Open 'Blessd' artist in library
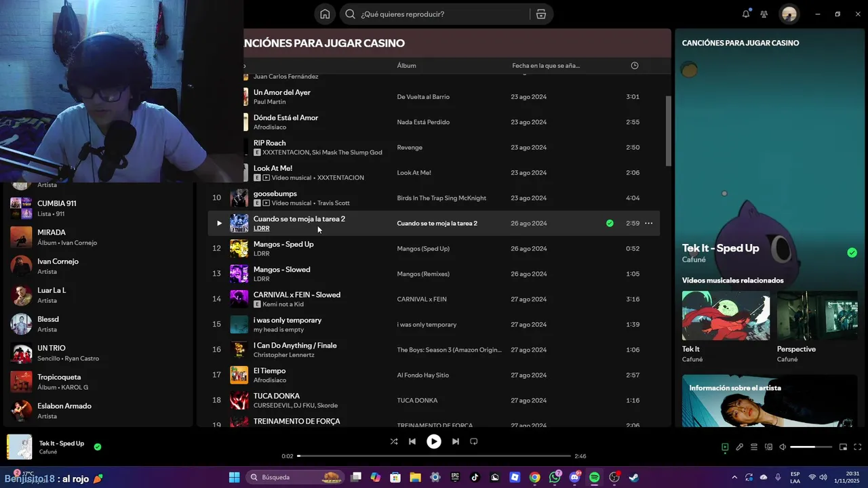868x488 pixels. point(98,324)
